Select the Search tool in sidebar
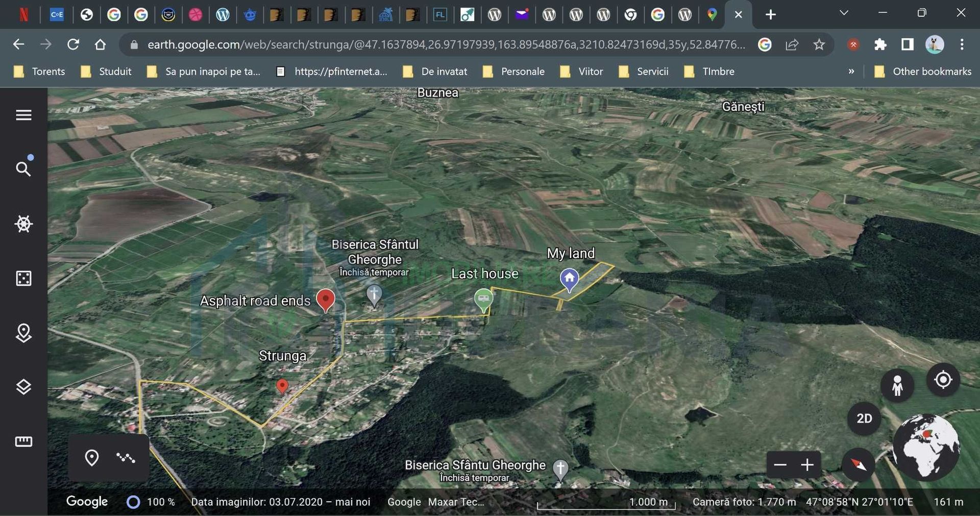980x516 pixels. (23, 169)
